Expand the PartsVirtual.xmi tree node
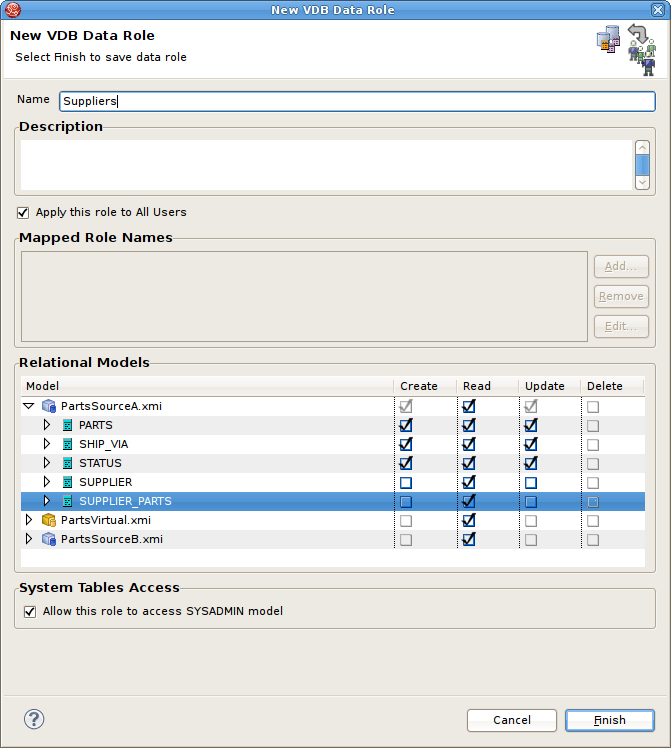 [x=28, y=520]
